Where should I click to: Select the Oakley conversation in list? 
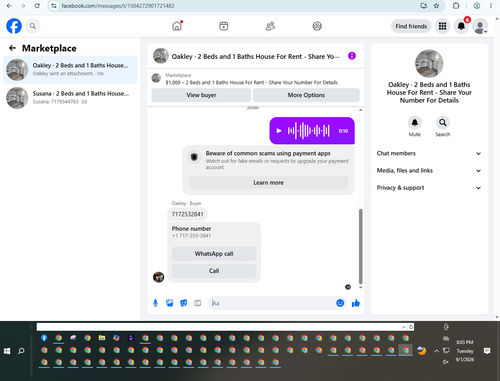pos(70,69)
